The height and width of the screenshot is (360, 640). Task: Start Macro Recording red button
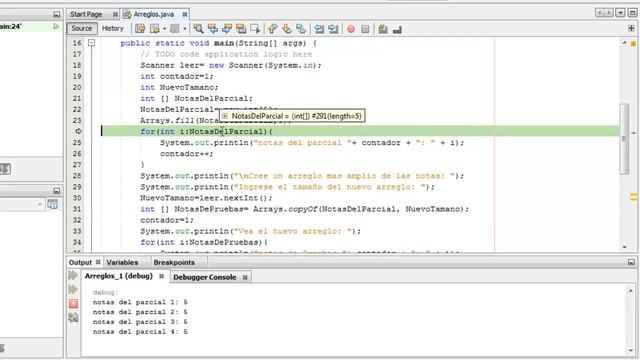tap(351, 29)
